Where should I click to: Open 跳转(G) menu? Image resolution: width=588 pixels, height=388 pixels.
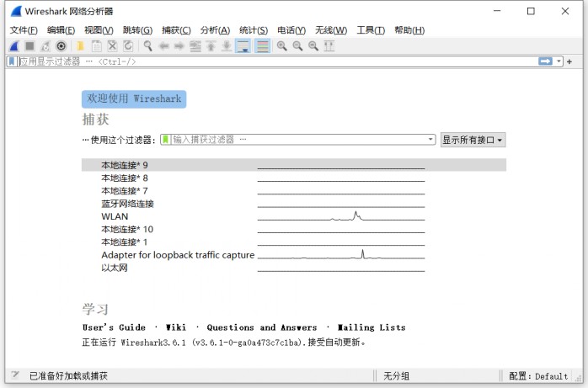pyautogui.click(x=137, y=30)
